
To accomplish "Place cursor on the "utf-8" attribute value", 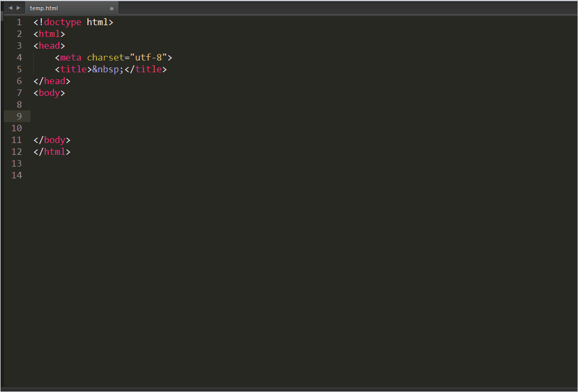I will [148, 57].
